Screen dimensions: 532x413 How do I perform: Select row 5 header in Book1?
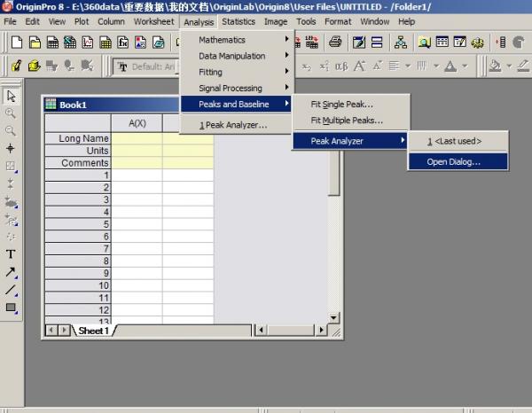tap(78, 224)
